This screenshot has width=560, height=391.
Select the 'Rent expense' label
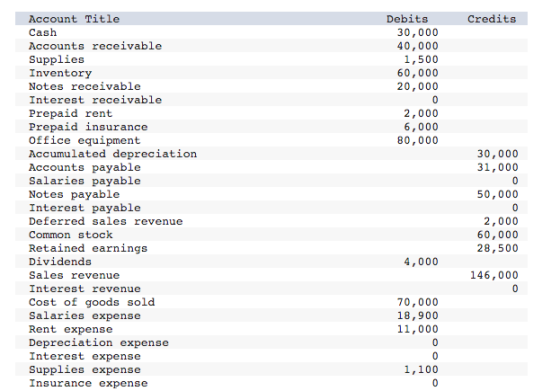point(70,329)
